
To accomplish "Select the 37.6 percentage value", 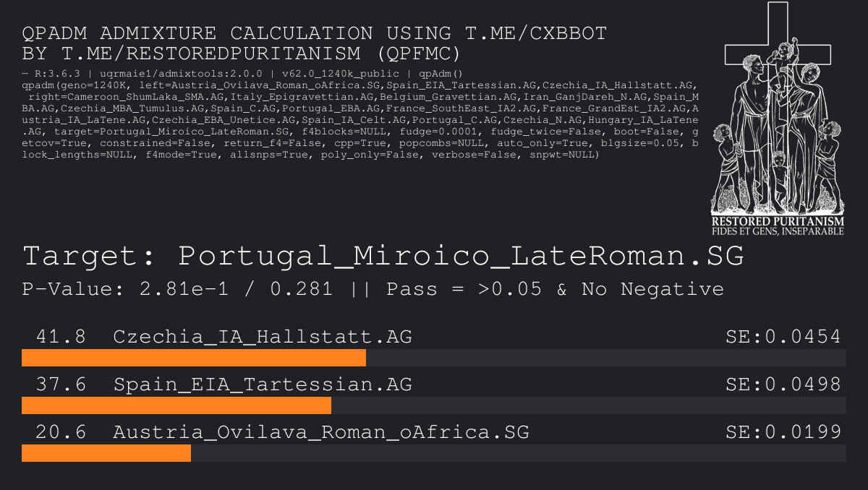I will pos(61,384).
